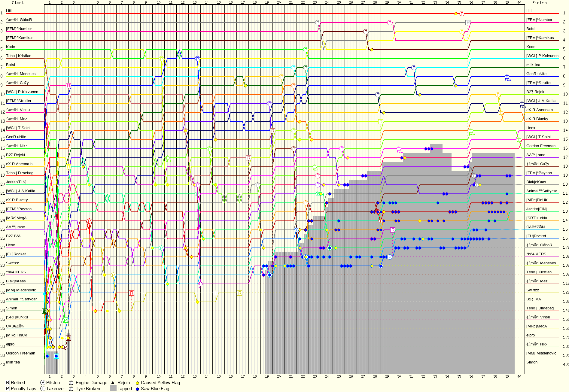Select 'GenR uNite' in the finish list
The height and width of the screenshot is (392, 569).
click(x=536, y=74)
